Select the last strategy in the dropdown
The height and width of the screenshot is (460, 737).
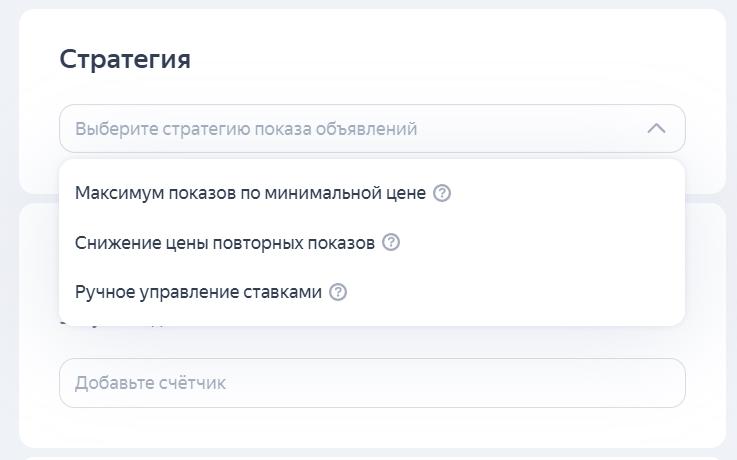point(198,292)
